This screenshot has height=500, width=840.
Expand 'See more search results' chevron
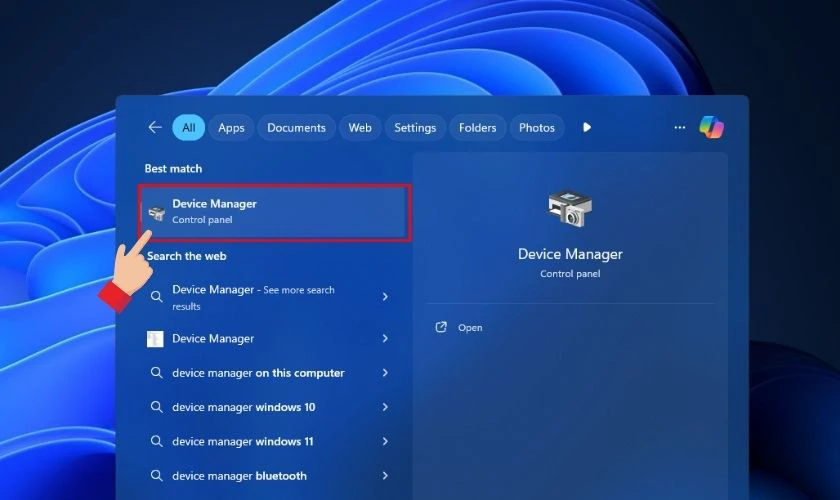[x=385, y=296]
